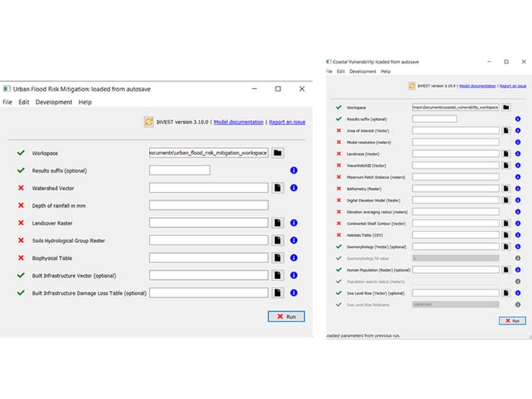Focus the Watershed Vector path field
The height and width of the screenshot is (399, 532).
point(209,188)
